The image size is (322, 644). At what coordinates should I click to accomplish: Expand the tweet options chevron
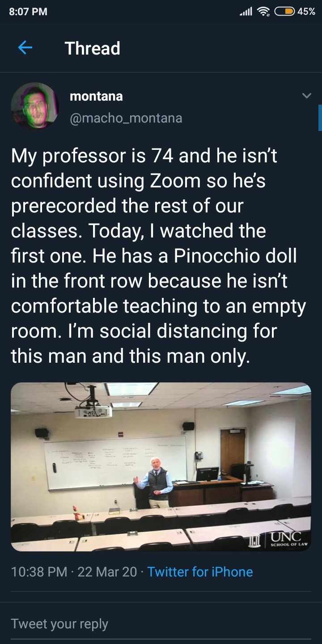pos(306,96)
